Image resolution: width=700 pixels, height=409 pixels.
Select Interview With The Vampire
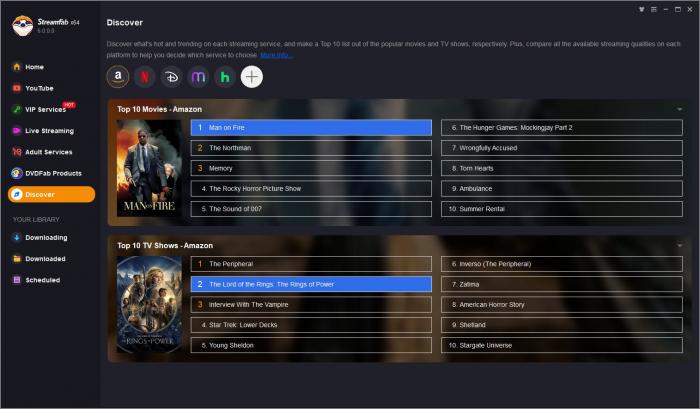point(311,305)
